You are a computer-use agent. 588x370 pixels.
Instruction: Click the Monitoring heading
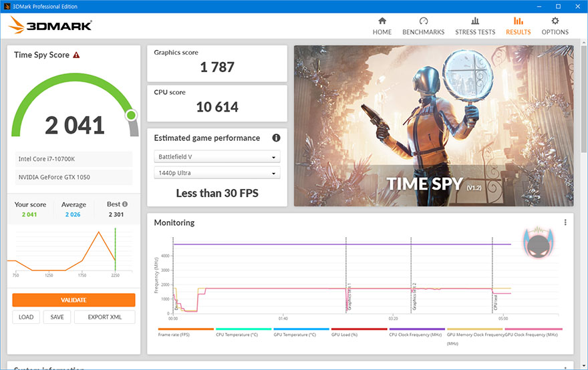(174, 222)
